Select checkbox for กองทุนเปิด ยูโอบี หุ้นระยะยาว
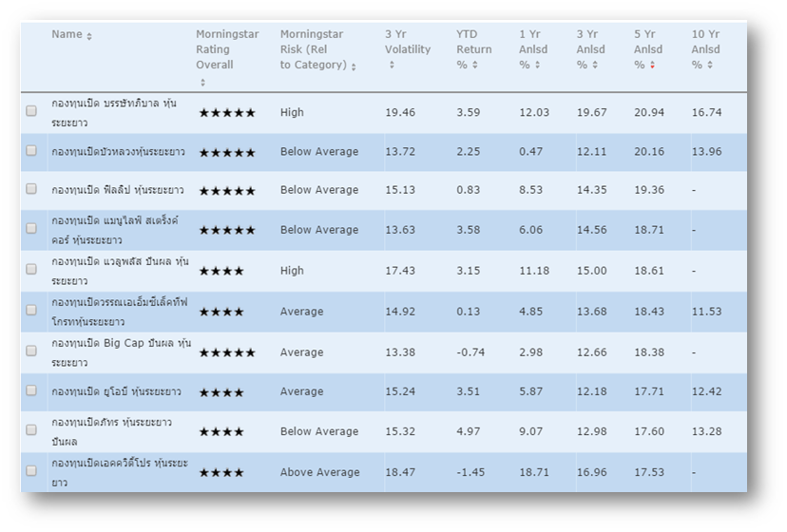This screenshot has width=787, height=532. tap(31, 390)
